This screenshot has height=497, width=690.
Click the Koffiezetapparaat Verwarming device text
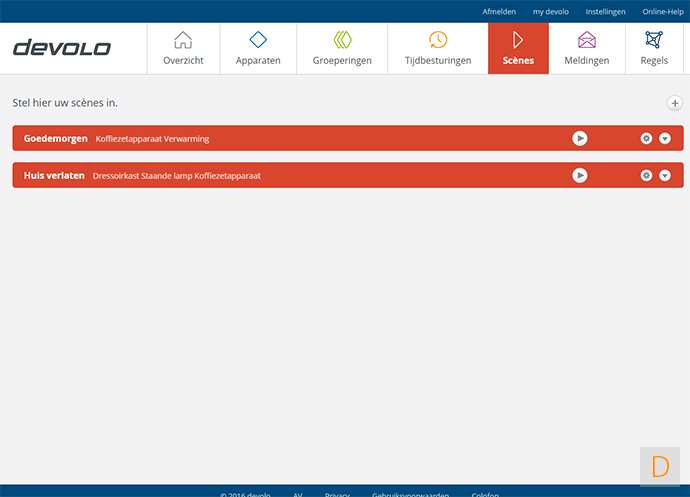[x=152, y=139]
